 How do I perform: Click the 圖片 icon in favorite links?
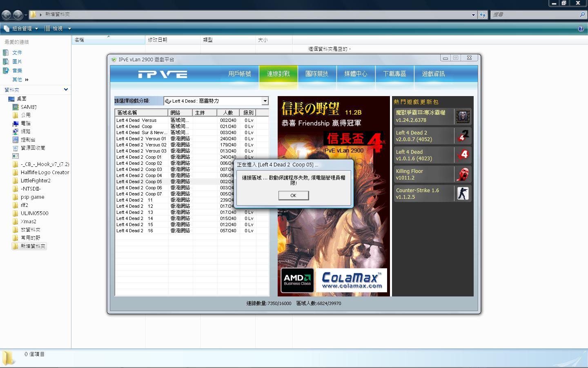click(6, 61)
